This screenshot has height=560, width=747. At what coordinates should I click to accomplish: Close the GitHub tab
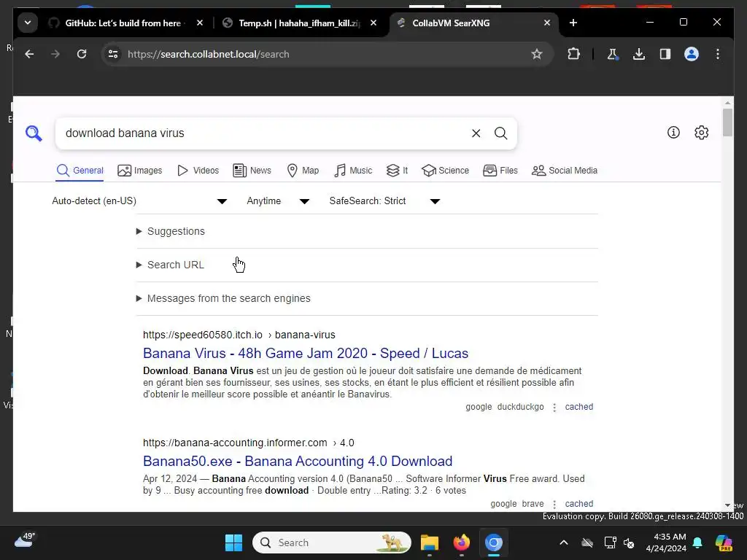[x=200, y=23]
